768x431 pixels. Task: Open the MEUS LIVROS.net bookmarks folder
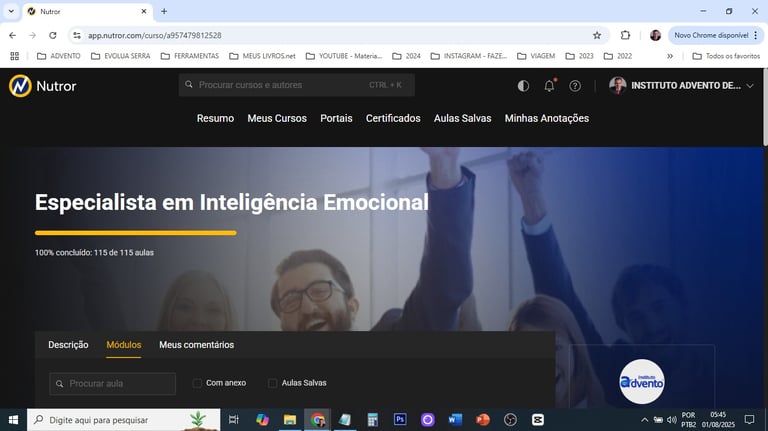pos(263,56)
